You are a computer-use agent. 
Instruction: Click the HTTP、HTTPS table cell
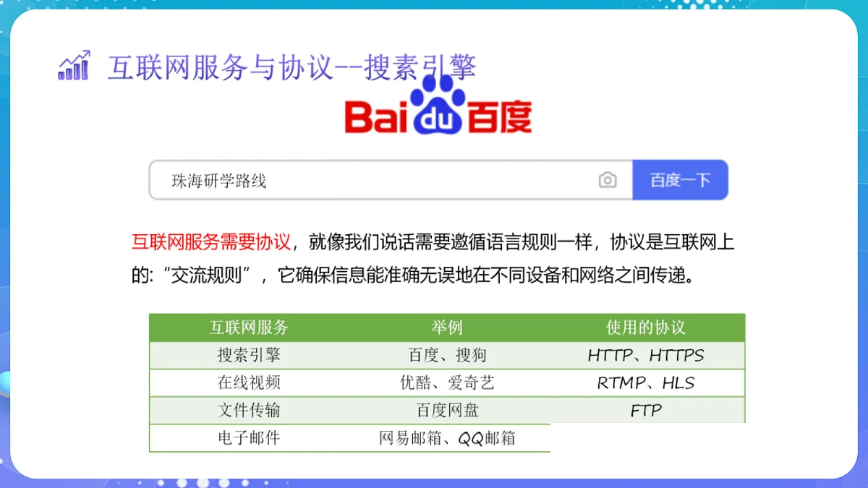[646, 355]
